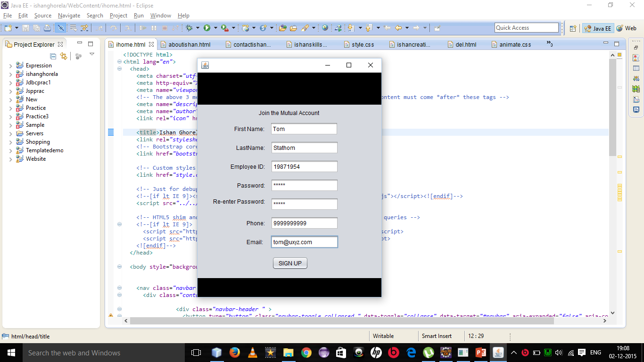Click the Print icon in Eclipse toolbar
The height and width of the screenshot is (362, 644).
tap(47, 28)
